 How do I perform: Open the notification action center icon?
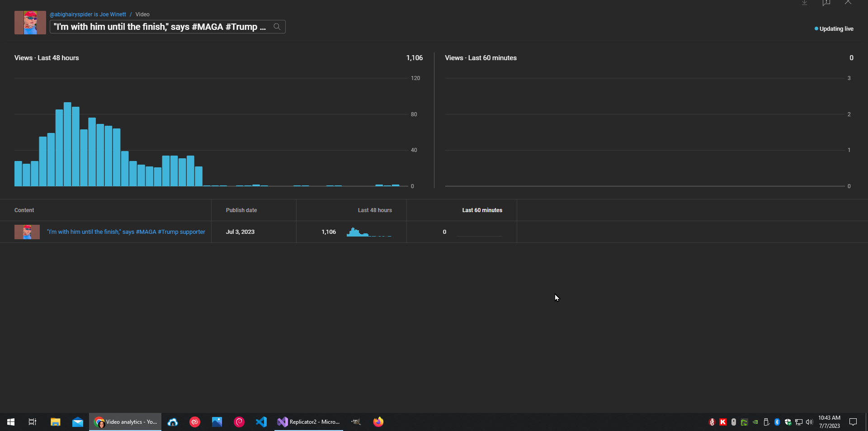point(853,422)
